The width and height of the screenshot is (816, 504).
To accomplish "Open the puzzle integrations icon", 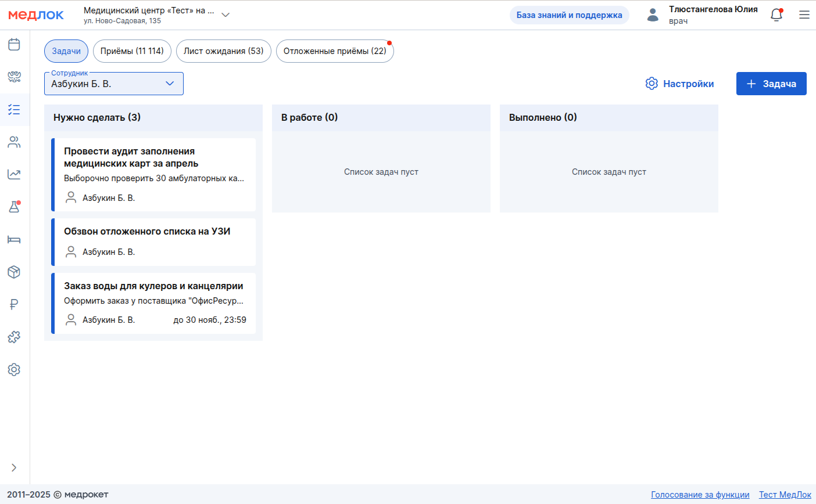I will 15,337.
